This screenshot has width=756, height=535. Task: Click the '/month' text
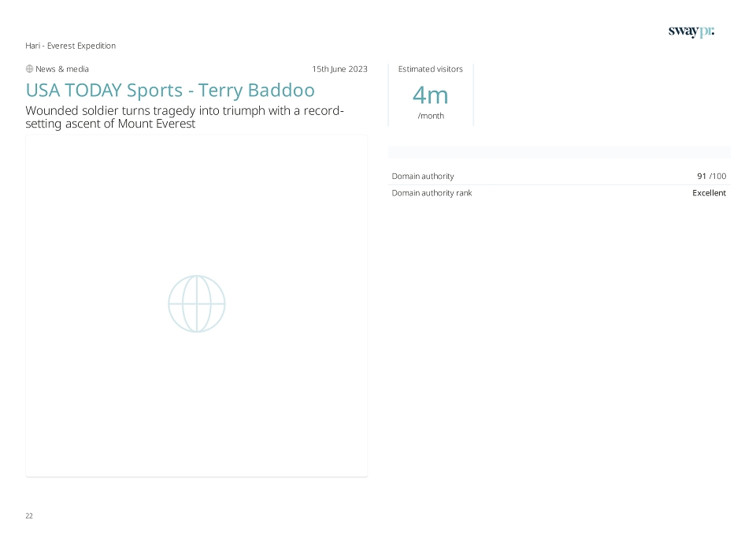point(431,116)
